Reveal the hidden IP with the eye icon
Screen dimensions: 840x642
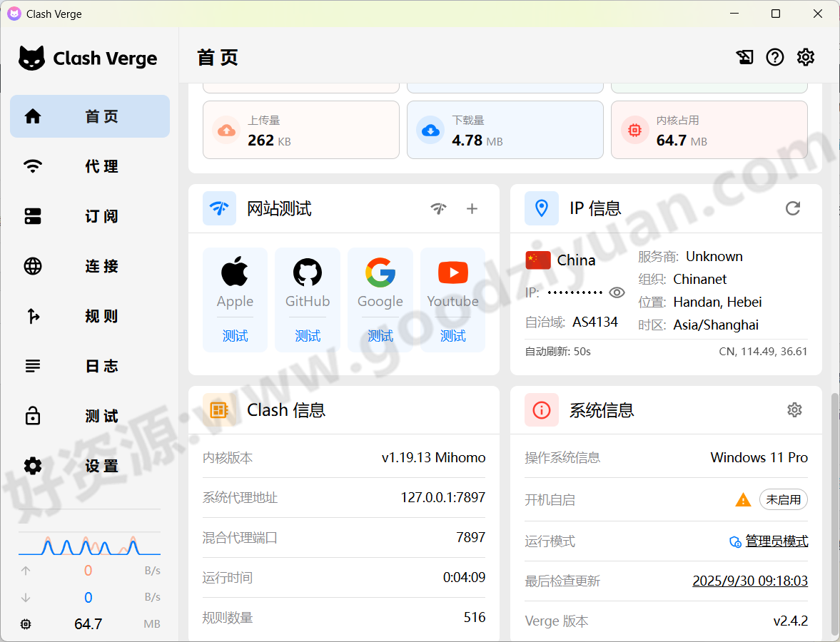click(x=617, y=292)
